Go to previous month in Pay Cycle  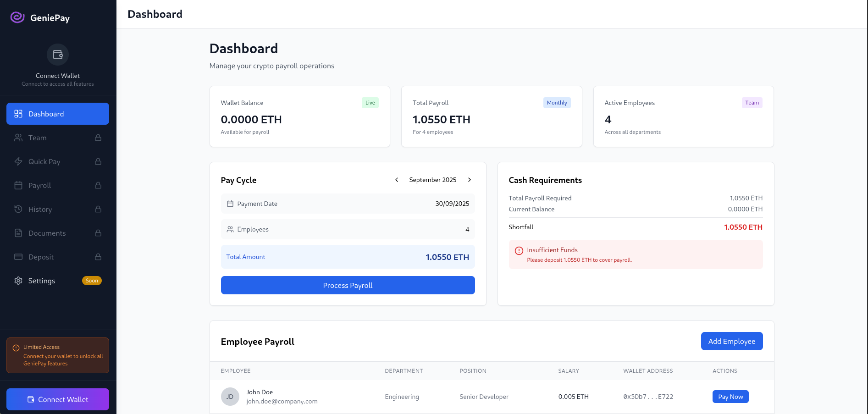(397, 180)
